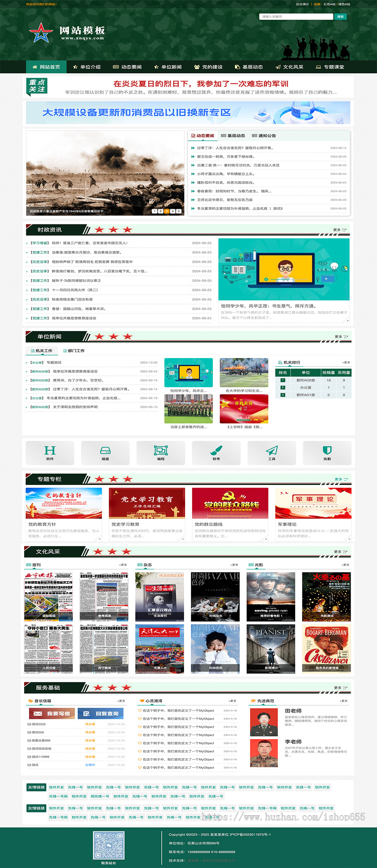Open 李老师 profile name
The height and width of the screenshot is (868, 377).
[x=293, y=742]
